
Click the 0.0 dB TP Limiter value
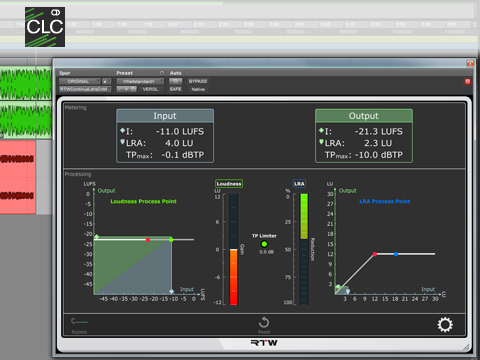coord(267,252)
